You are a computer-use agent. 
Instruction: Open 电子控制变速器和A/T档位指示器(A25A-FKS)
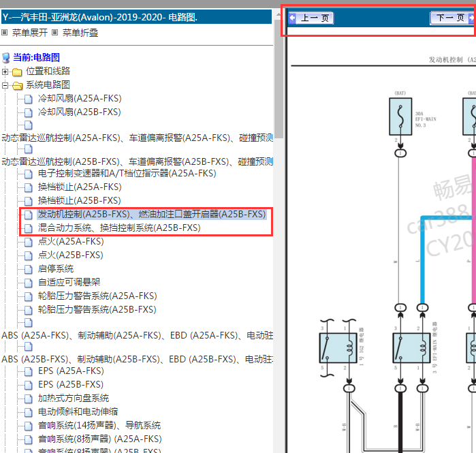(x=127, y=174)
